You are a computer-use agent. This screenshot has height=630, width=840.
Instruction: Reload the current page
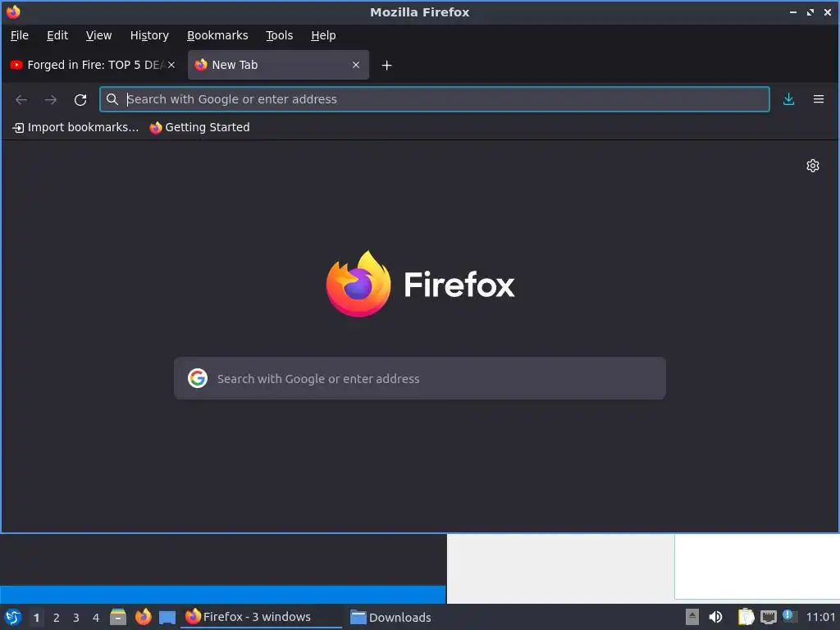pos(80,99)
